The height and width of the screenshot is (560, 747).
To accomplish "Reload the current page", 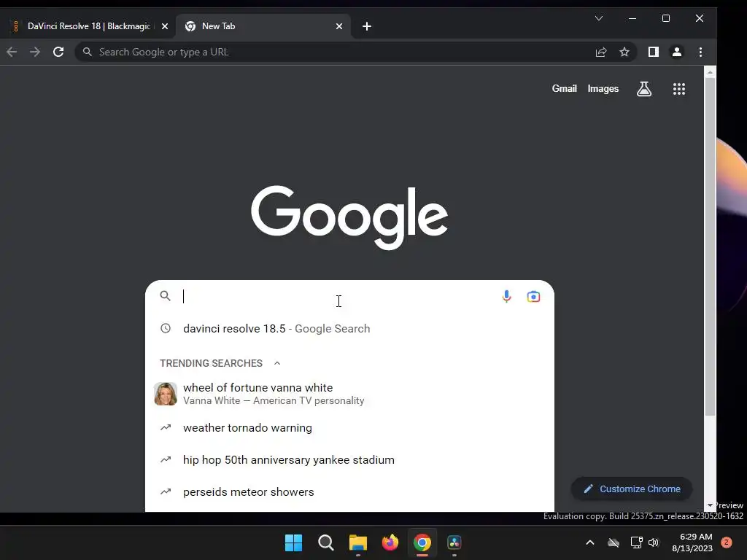I will pos(58,52).
